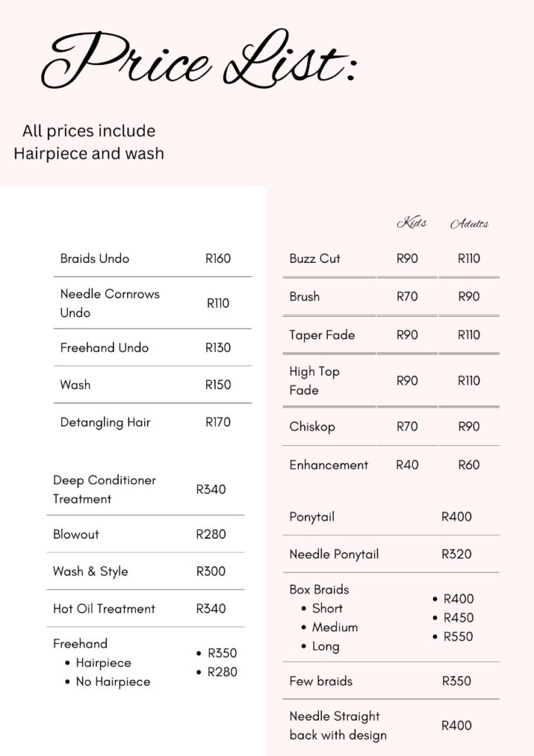Image resolution: width=534 pixels, height=756 pixels.
Task: Click the R160 Braids Undo price
Action: click(x=218, y=258)
